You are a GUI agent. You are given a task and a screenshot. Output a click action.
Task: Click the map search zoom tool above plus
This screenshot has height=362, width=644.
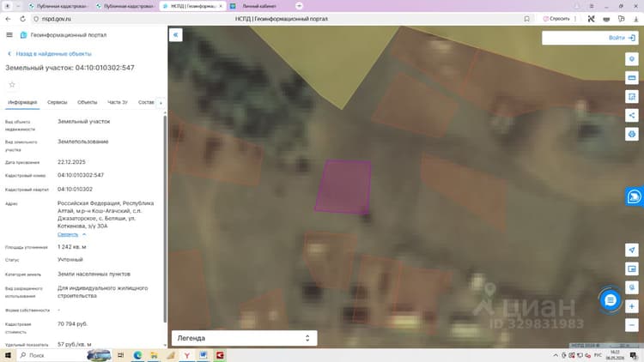coord(632,287)
